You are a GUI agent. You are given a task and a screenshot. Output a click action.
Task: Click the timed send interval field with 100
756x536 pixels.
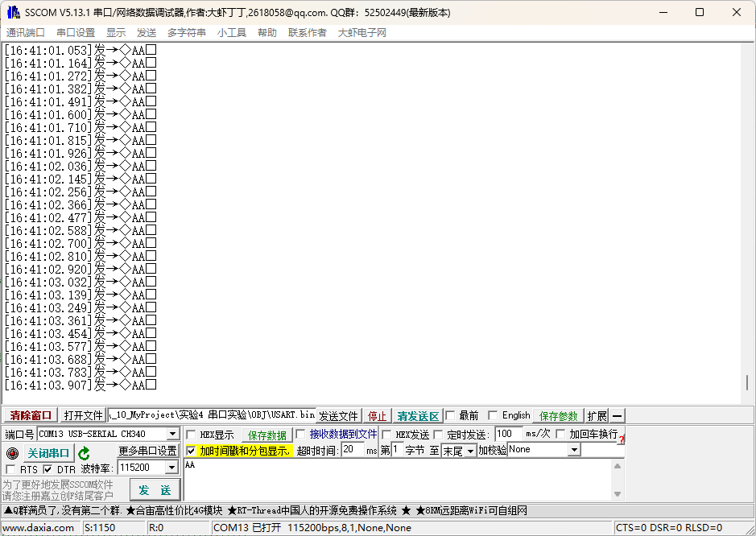tap(509, 434)
